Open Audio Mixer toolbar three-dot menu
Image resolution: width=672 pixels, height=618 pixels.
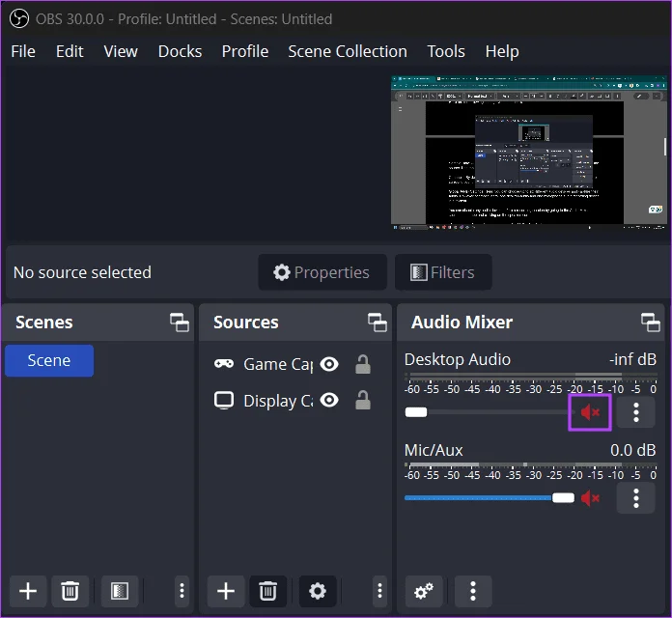pos(473,591)
